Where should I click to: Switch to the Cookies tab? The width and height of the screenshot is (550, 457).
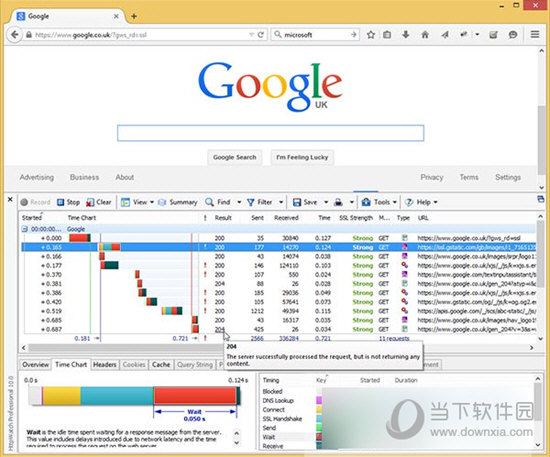click(x=134, y=365)
